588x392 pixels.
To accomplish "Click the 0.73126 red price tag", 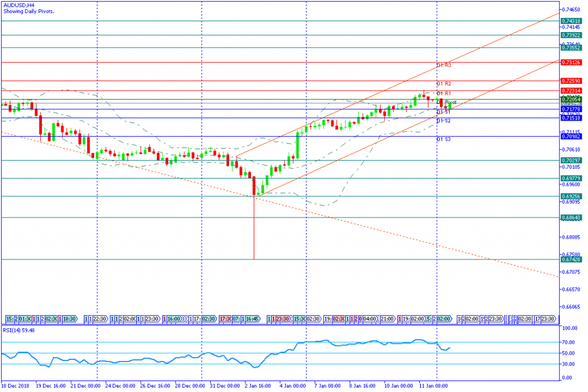I will 571,62.
